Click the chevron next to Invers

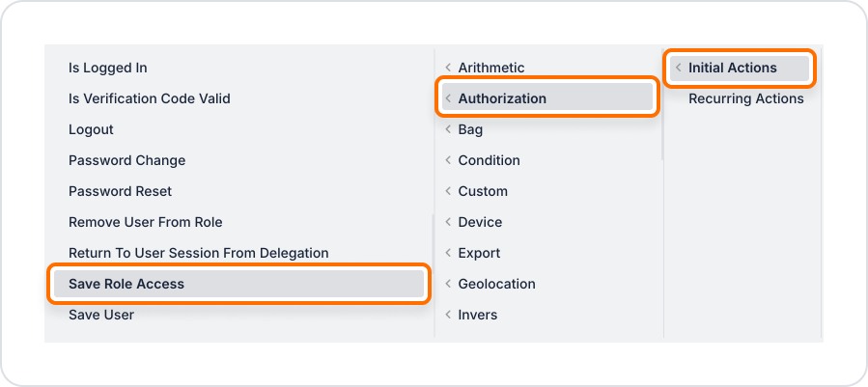(448, 315)
